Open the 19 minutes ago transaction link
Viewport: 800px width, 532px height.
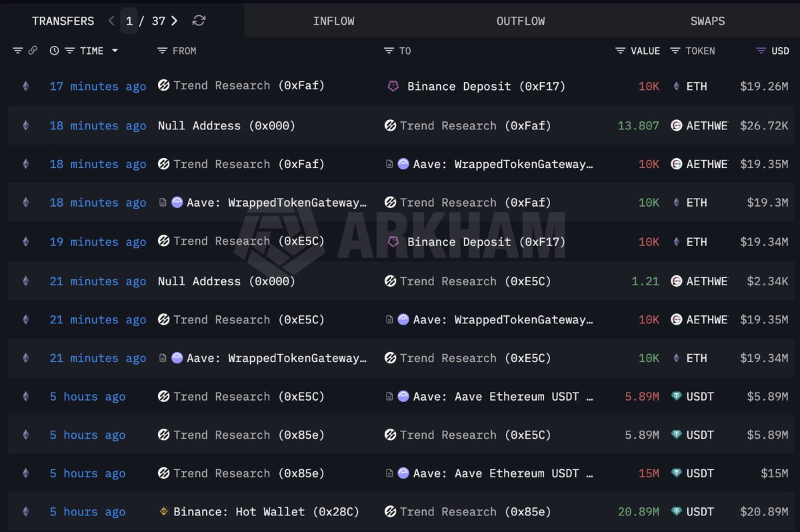98,242
